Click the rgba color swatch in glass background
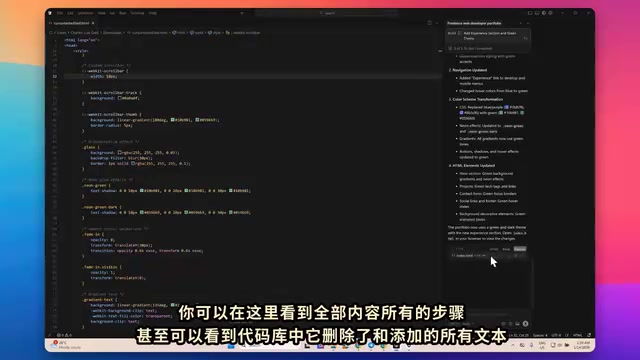 [120, 153]
